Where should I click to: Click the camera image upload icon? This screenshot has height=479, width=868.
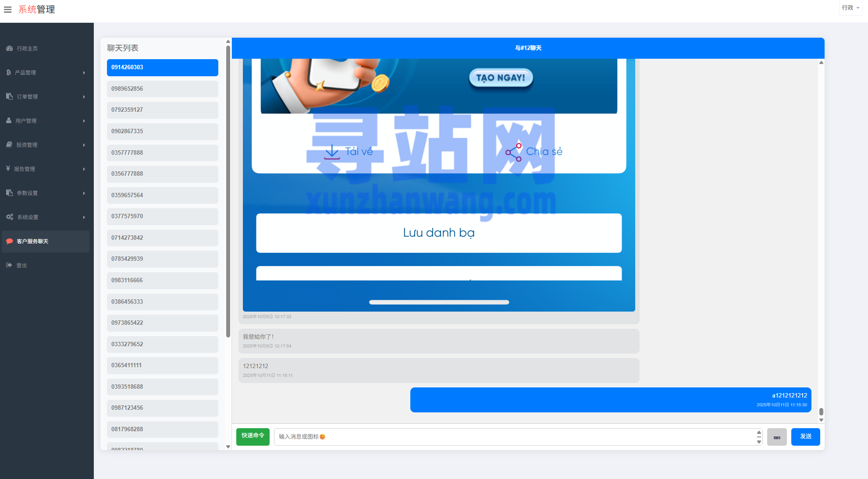tap(776, 437)
